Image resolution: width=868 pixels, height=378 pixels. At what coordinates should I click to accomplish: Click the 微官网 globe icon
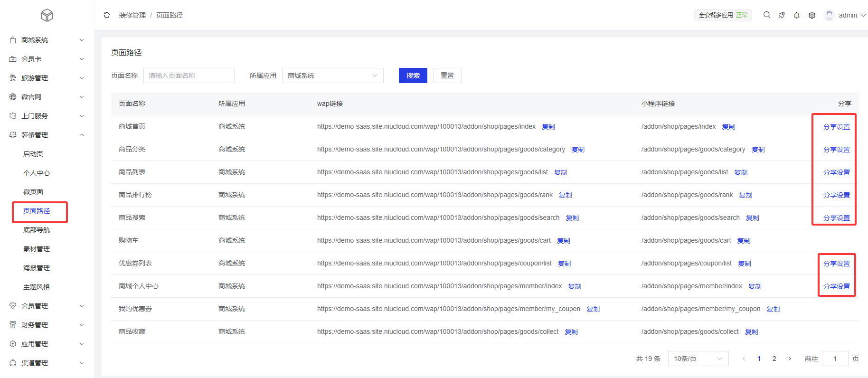coord(13,97)
